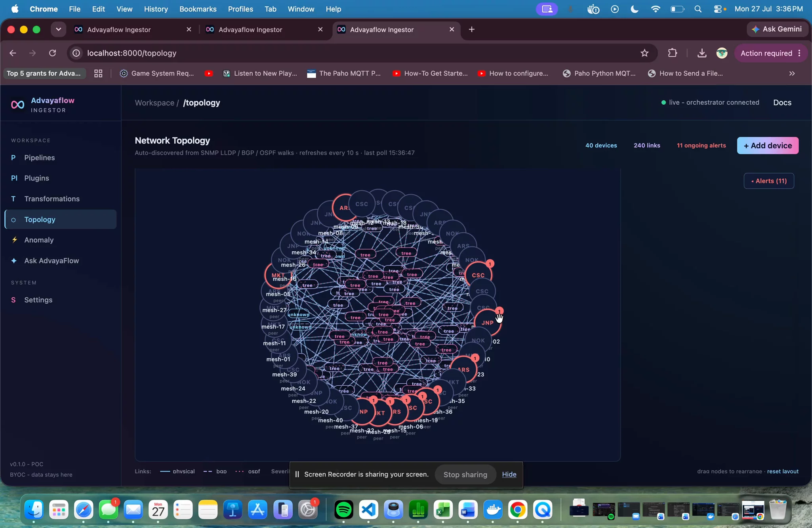View site information for localhost
The height and width of the screenshot is (528, 812).
tap(76, 53)
